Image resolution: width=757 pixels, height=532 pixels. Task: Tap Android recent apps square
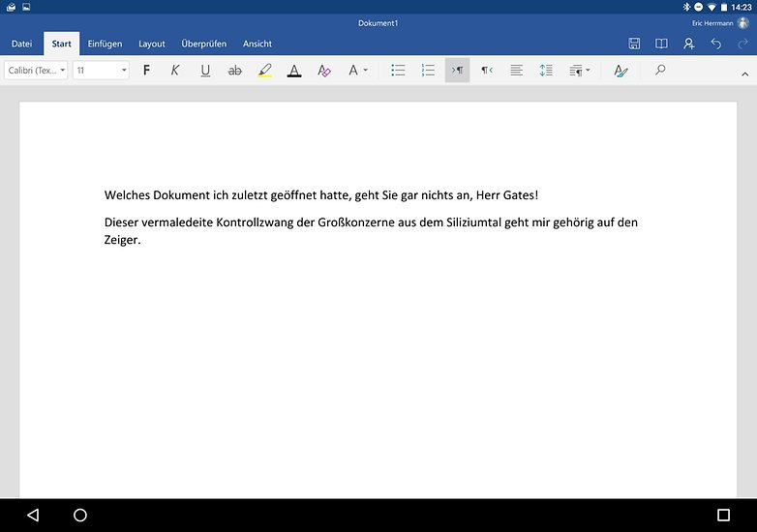pos(723,516)
